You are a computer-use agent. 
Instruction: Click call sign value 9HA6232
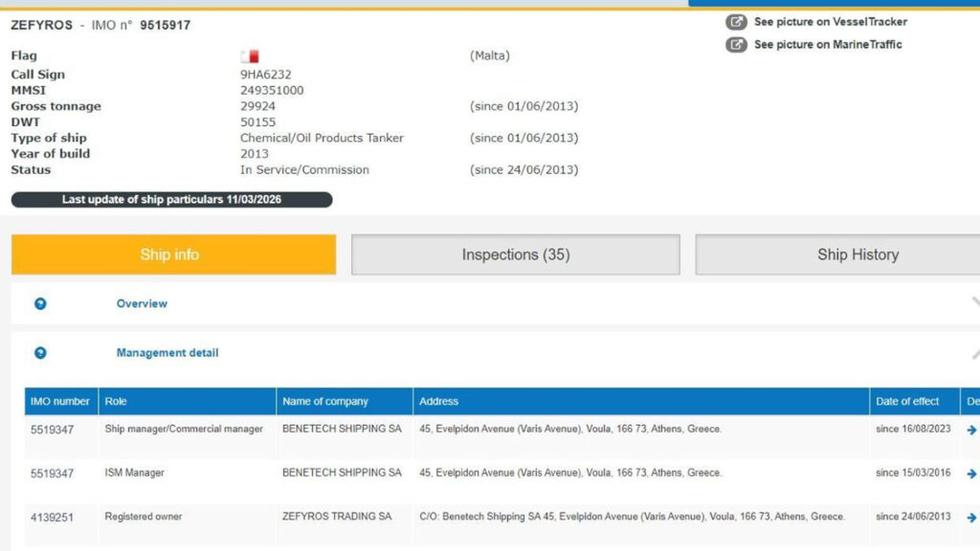pyautogui.click(x=266, y=75)
